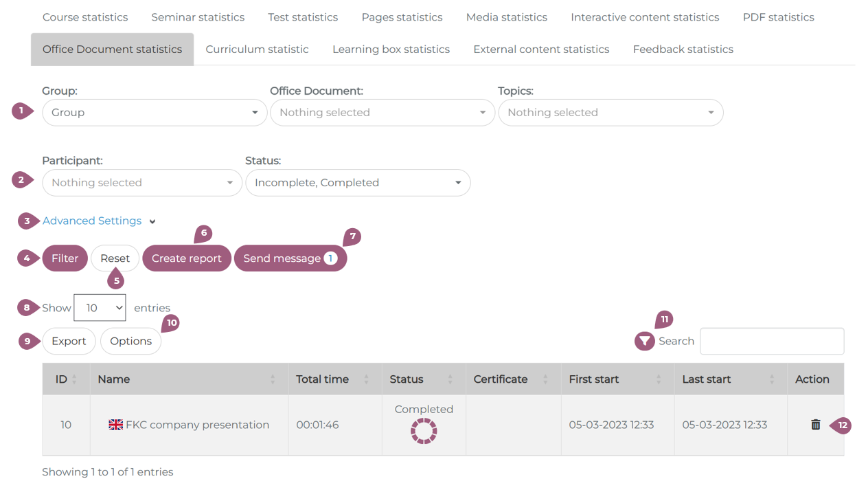868x490 pixels.
Task: Sort by Total time column arrows
Action: pos(366,379)
